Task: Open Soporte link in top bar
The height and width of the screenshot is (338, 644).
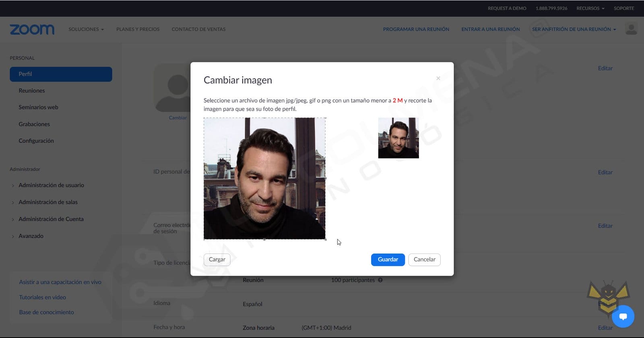Action: click(624, 8)
